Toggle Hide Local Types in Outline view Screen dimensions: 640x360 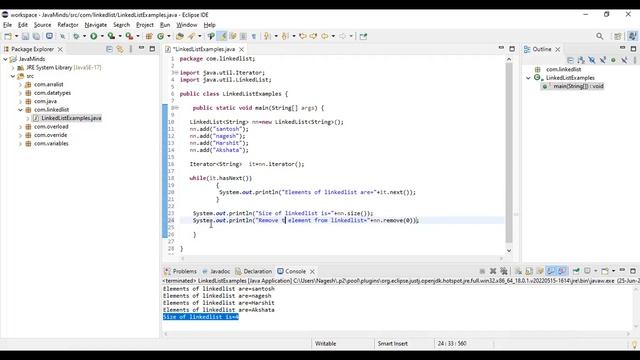point(624,60)
